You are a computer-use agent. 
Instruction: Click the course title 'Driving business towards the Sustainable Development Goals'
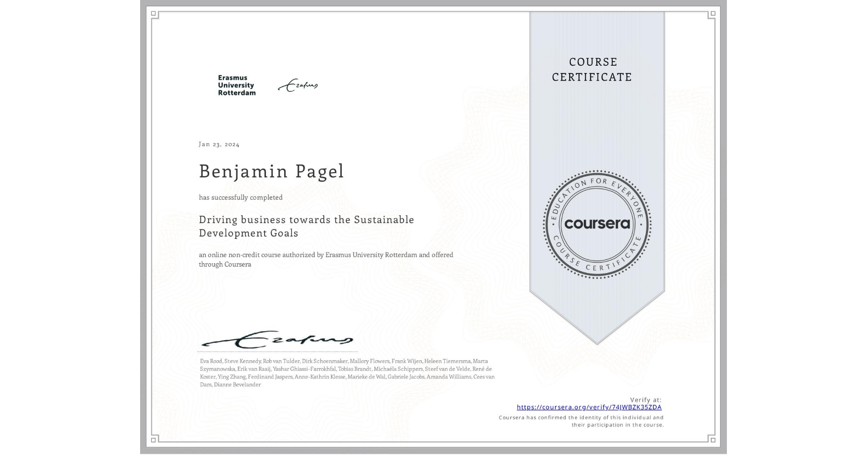click(306, 226)
